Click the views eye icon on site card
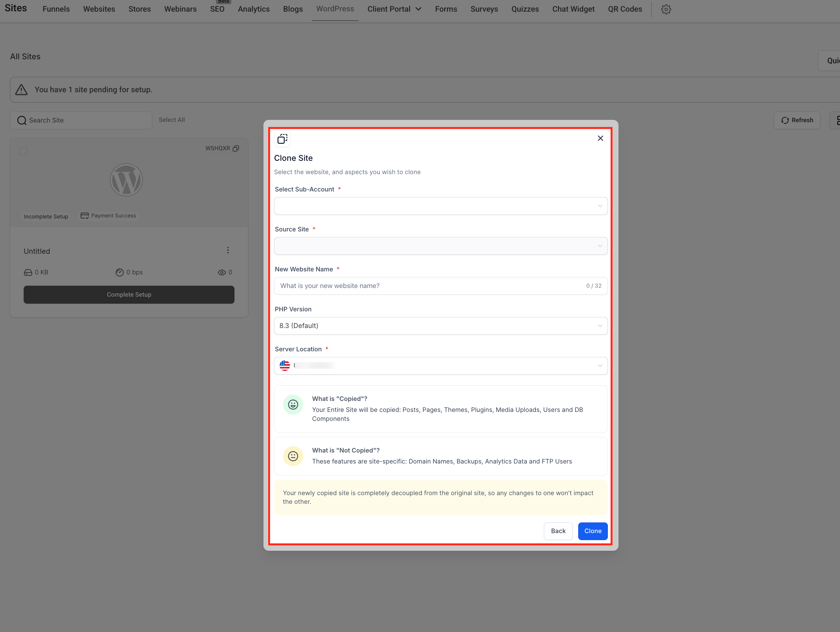The width and height of the screenshot is (840, 632). [222, 272]
